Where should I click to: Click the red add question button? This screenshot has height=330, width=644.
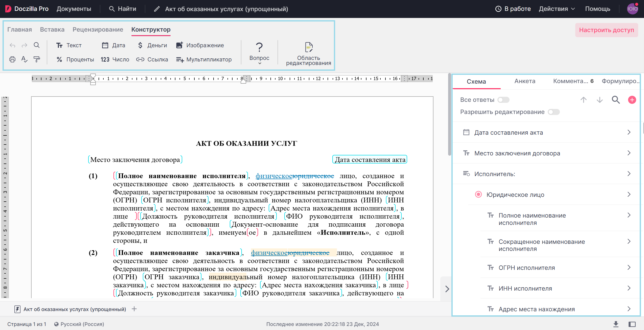(x=632, y=100)
